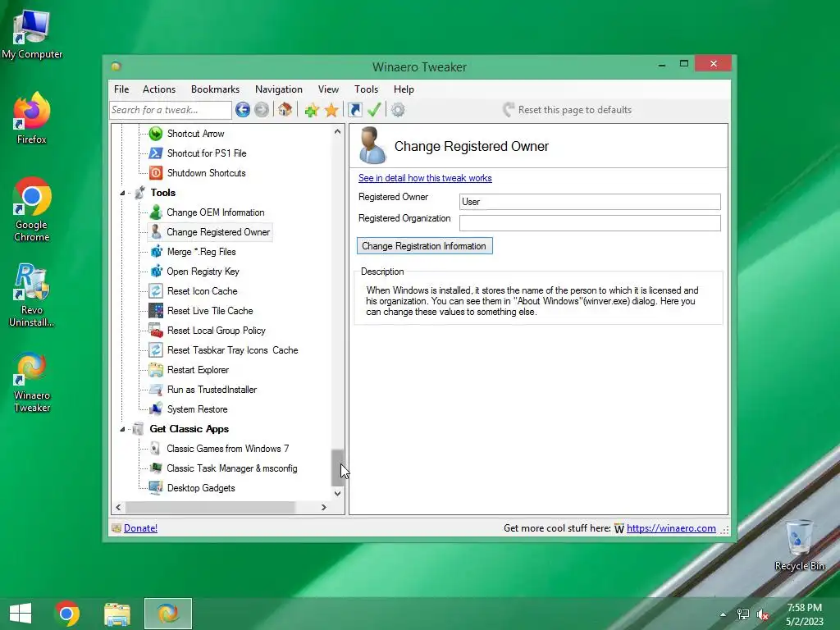This screenshot has width=840, height=630.
Task: Select 'Tools' category label in tree
Action: click(x=163, y=193)
